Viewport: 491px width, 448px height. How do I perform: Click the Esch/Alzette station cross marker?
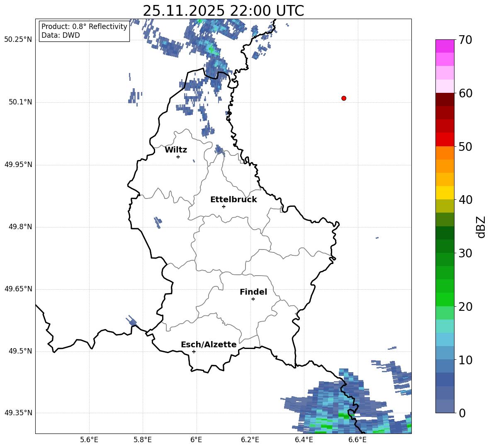pos(194,351)
